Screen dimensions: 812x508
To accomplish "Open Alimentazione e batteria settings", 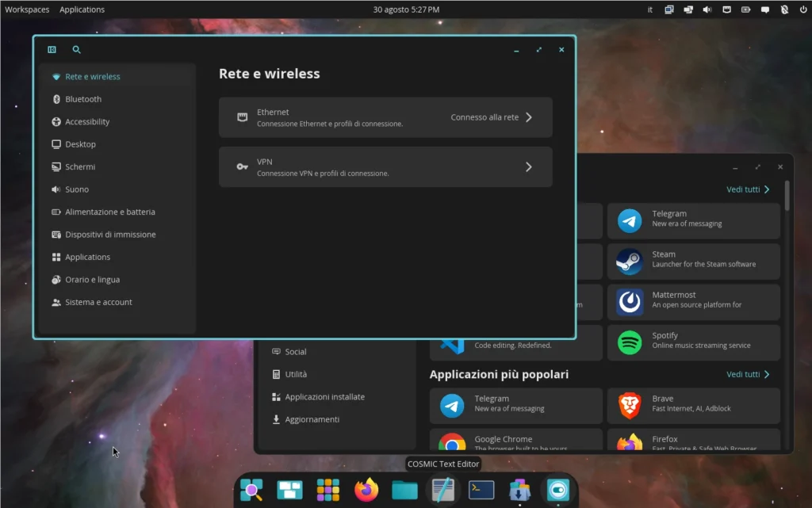I will coord(110,212).
